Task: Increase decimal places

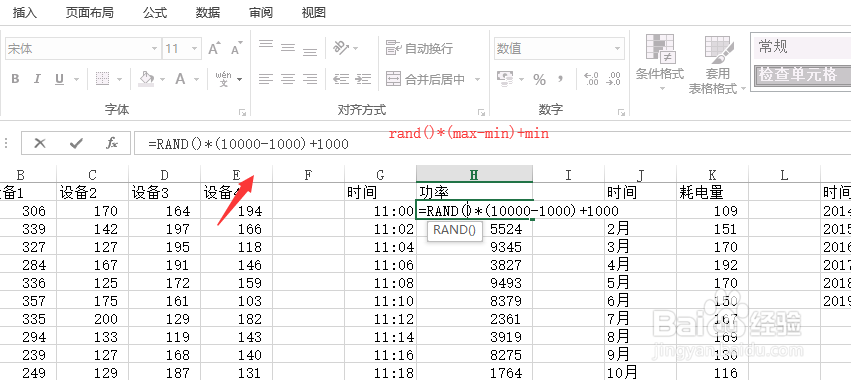Action: point(591,79)
